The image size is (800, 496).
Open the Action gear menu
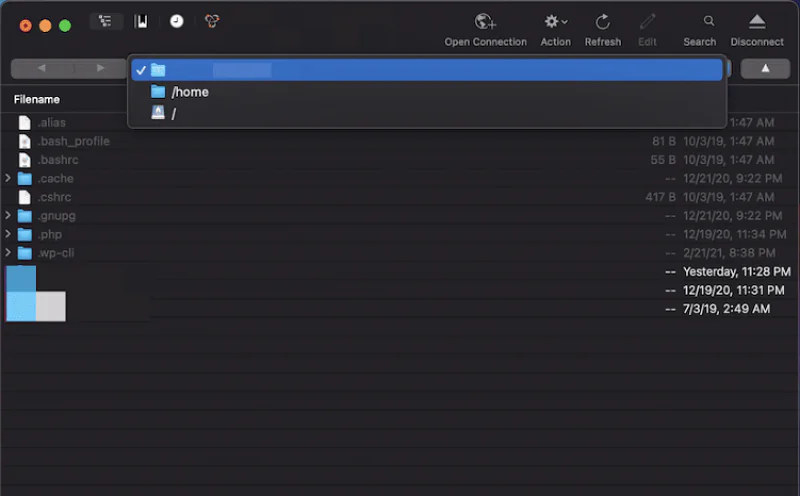coord(556,22)
